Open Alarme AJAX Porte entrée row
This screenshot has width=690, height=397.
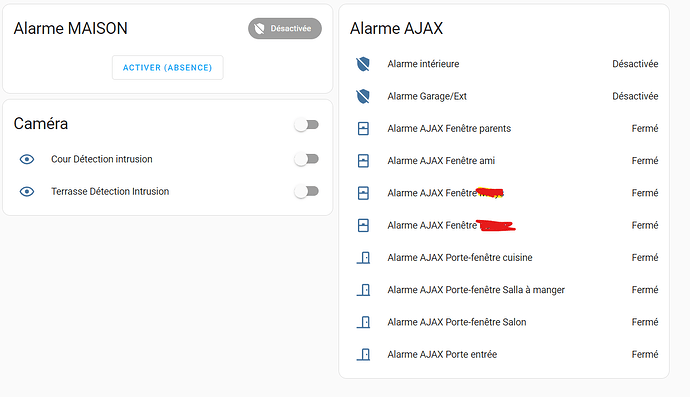[504, 354]
